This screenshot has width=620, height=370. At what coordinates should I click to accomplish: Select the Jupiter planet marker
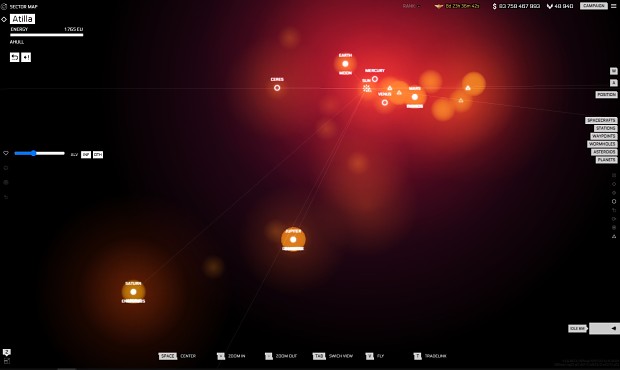tap(293, 240)
